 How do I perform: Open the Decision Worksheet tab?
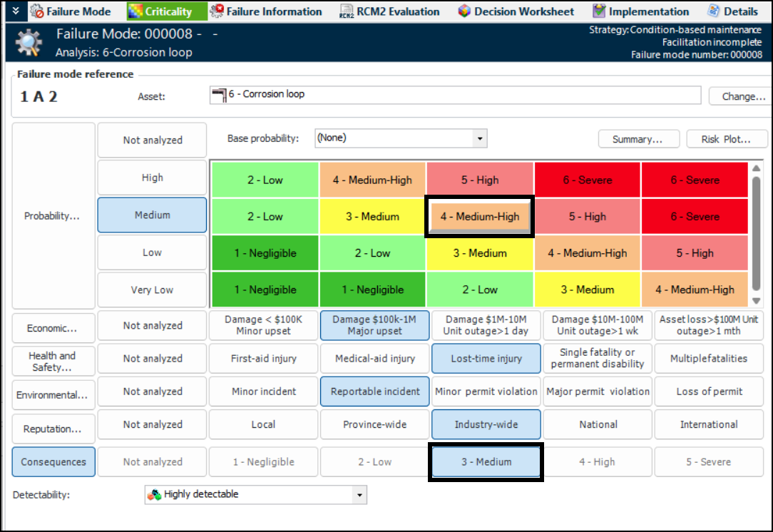click(523, 11)
